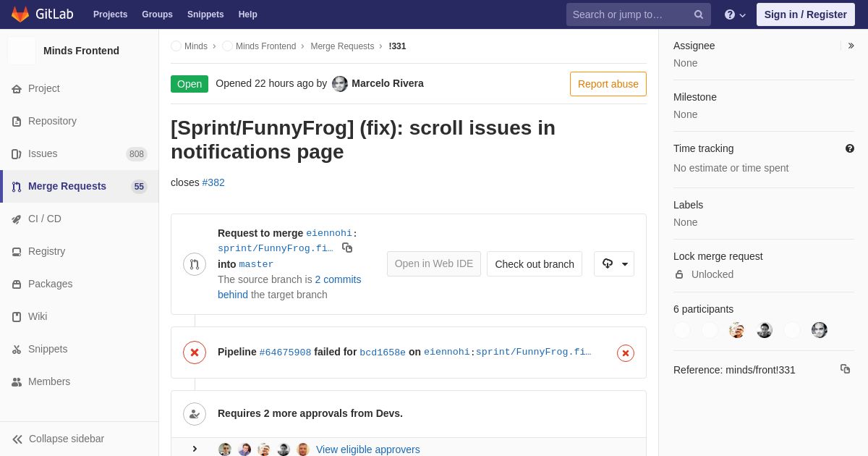Click the third participant avatar
This screenshot has height=456, width=868.
(x=737, y=330)
